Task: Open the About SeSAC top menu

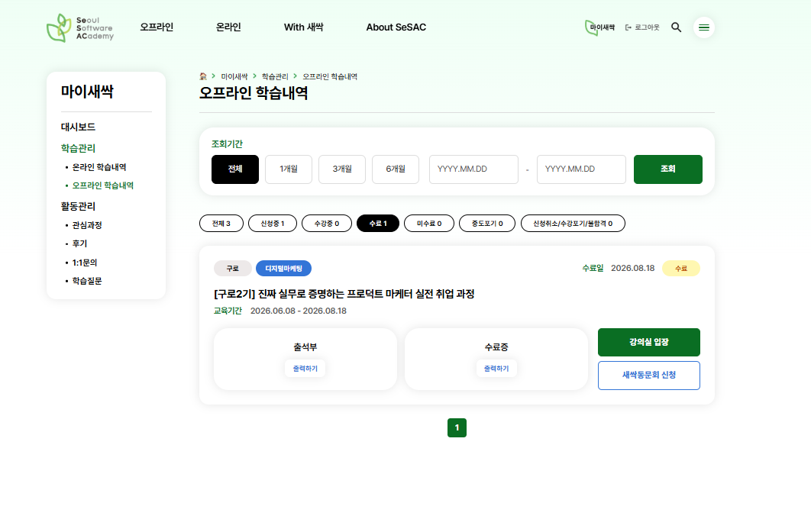Action: tap(396, 27)
